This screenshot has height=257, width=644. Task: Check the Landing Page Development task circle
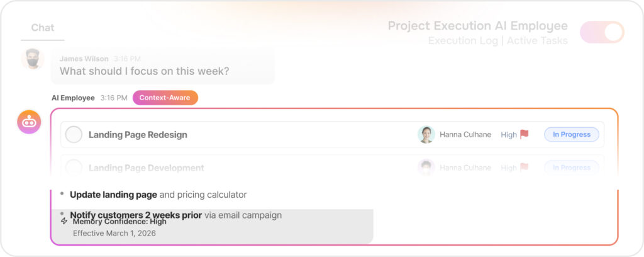(x=74, y=168)
